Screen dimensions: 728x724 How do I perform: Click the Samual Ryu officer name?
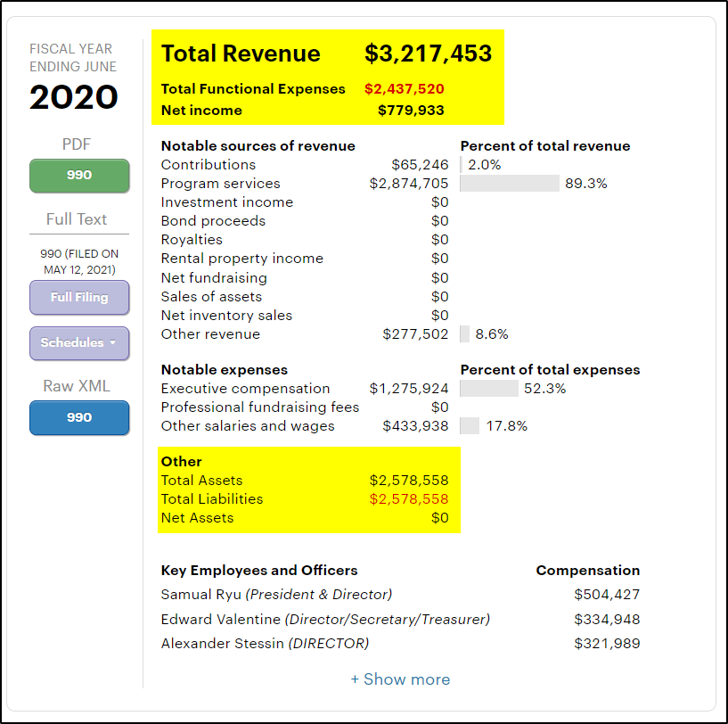coord(201,595)
